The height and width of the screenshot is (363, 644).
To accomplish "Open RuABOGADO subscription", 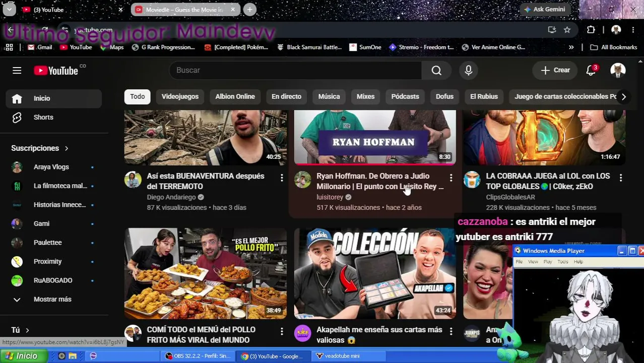I will click(x=54, y=280).
